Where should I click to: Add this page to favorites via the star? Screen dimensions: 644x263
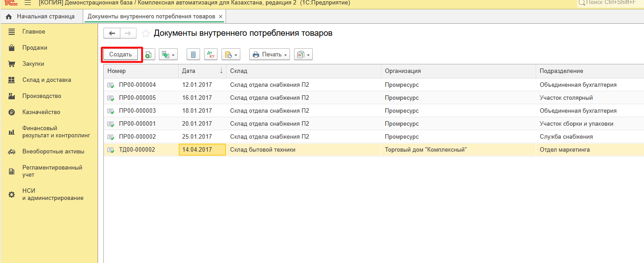pyautogui.click(x=145, y=34)
